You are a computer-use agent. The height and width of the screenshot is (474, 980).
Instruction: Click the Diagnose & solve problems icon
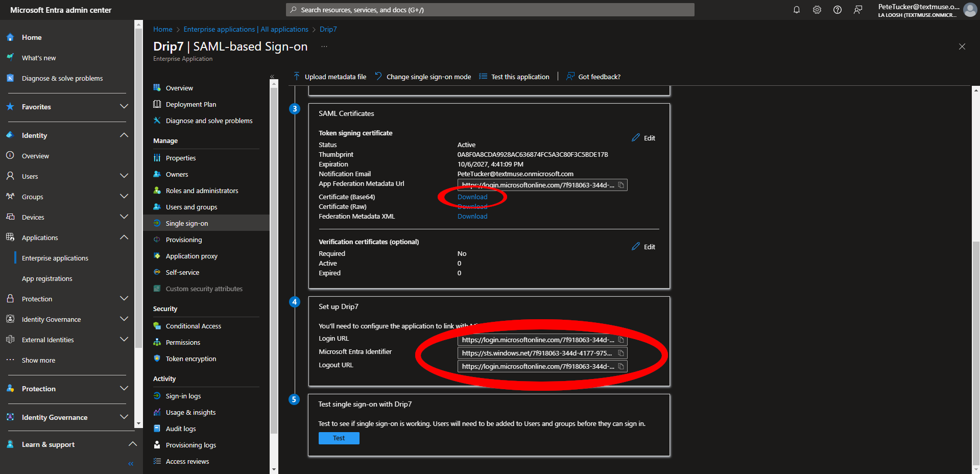tap(10, 78)
